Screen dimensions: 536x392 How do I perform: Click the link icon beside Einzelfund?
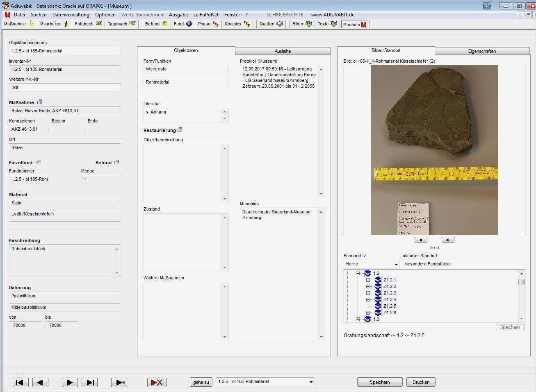(x=38, y=162)
